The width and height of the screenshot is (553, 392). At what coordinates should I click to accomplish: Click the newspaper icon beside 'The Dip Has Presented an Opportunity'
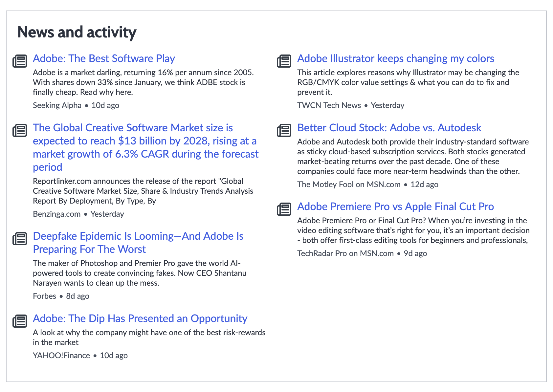20,321
